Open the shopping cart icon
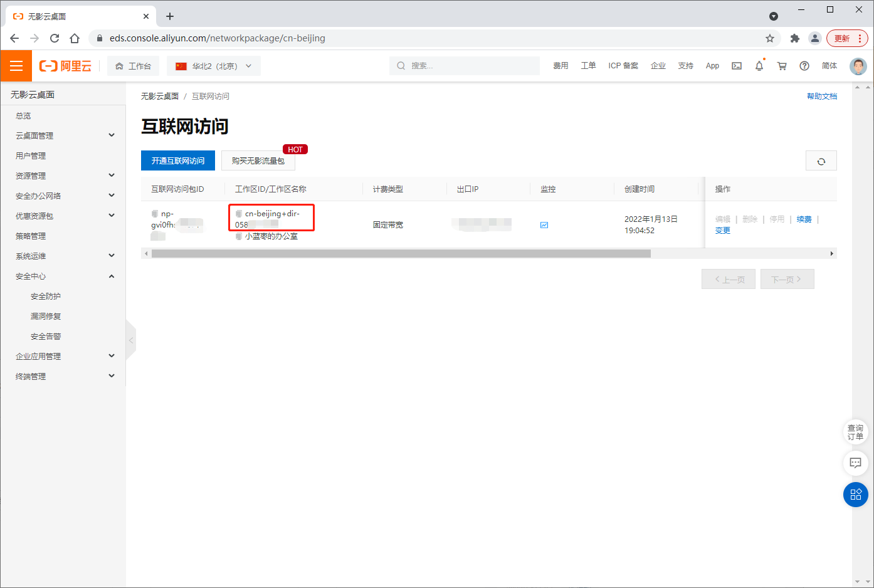 782,66
